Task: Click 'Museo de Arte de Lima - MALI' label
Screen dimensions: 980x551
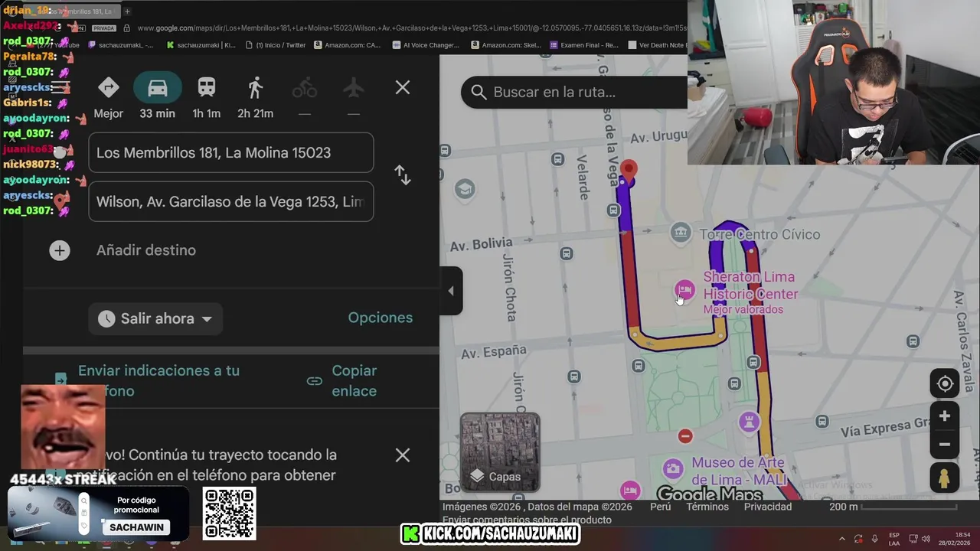Action: click(x=738, y=471)
